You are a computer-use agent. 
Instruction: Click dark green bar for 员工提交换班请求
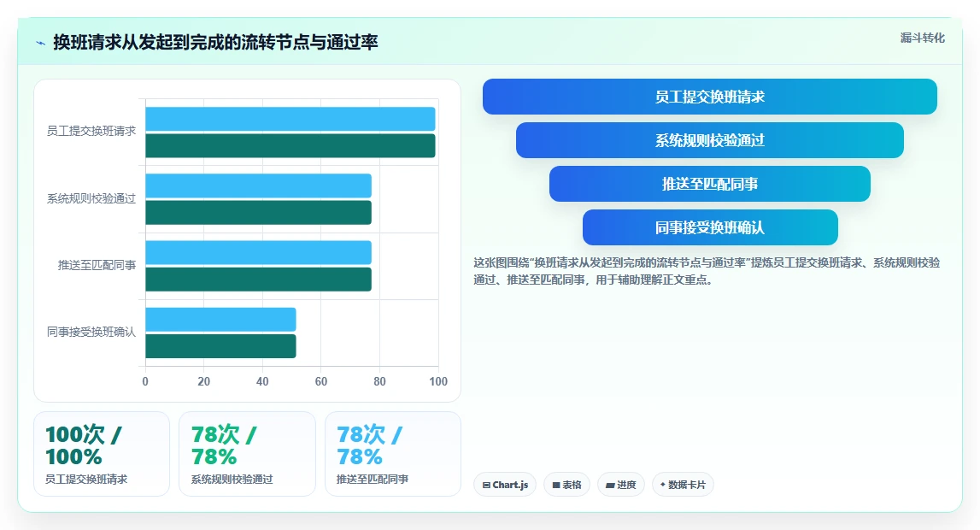pos(290,145)
